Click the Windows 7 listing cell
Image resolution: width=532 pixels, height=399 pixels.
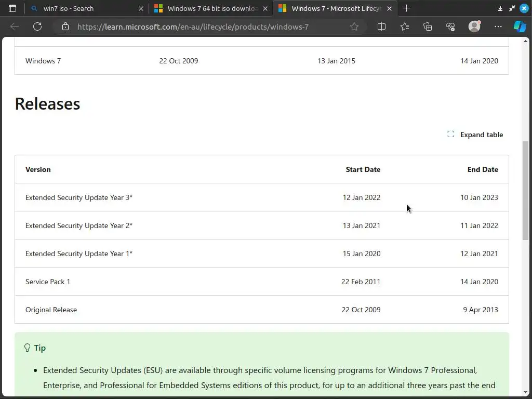point(43,61)
